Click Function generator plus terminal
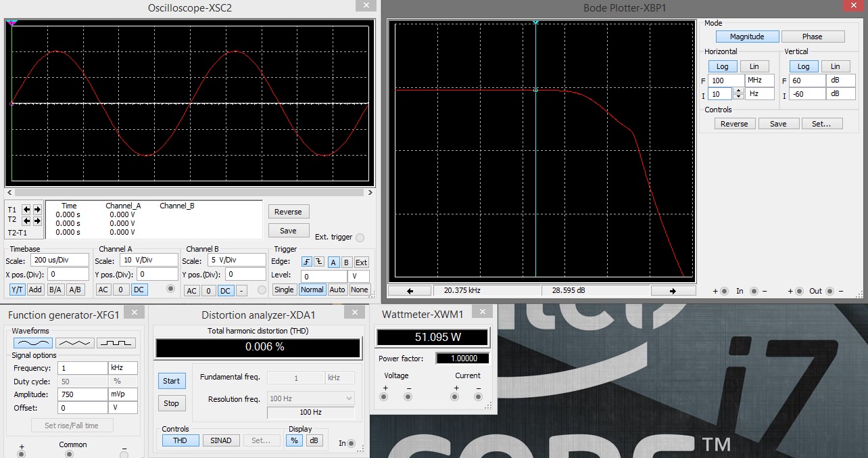868x458 pixels. click(22, 454)
